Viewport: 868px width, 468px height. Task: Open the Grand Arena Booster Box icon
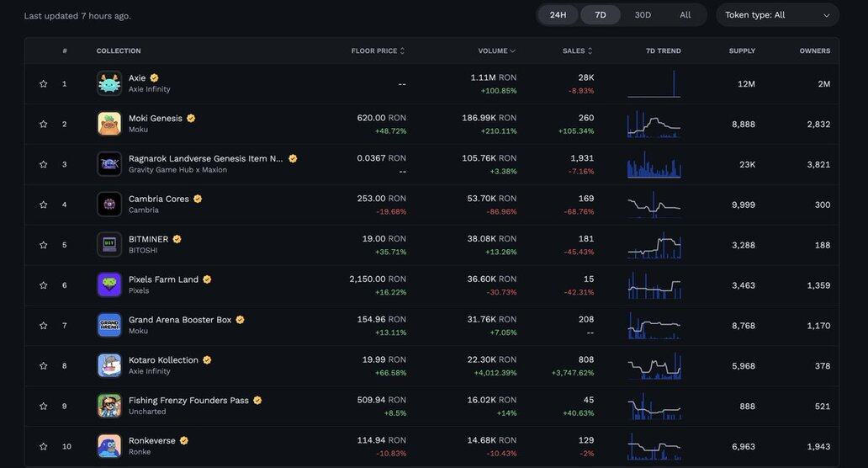click(109, 326)
